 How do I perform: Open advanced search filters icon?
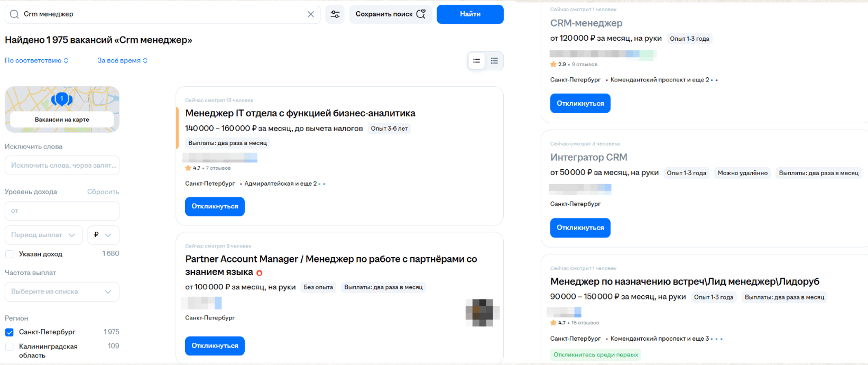coord(335,14)
